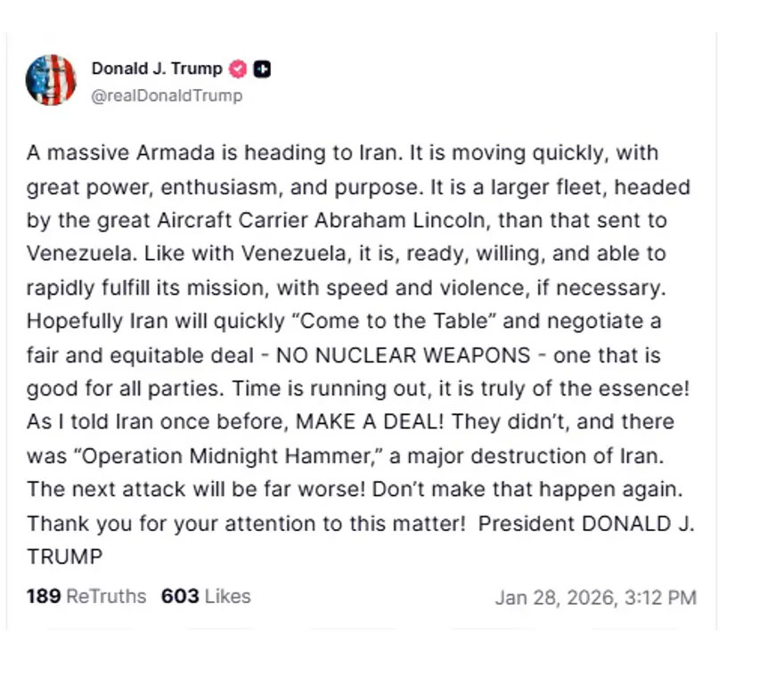View the 603 Likes list

(205, 597)
